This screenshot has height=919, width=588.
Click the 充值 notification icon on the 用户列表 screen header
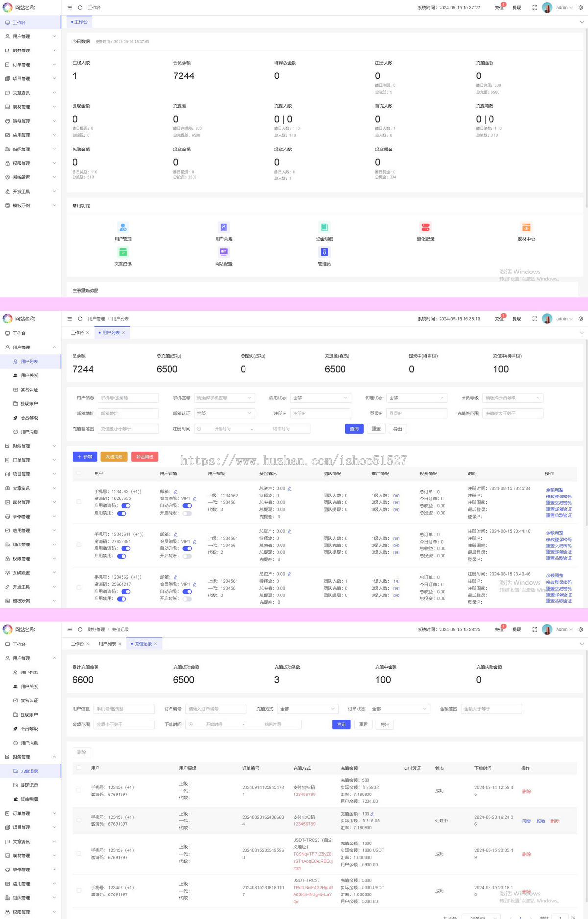pos(499,319)
